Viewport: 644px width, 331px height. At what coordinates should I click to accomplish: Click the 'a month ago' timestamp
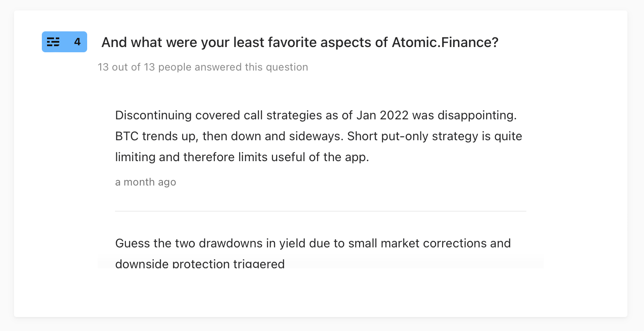pos(146,182)
